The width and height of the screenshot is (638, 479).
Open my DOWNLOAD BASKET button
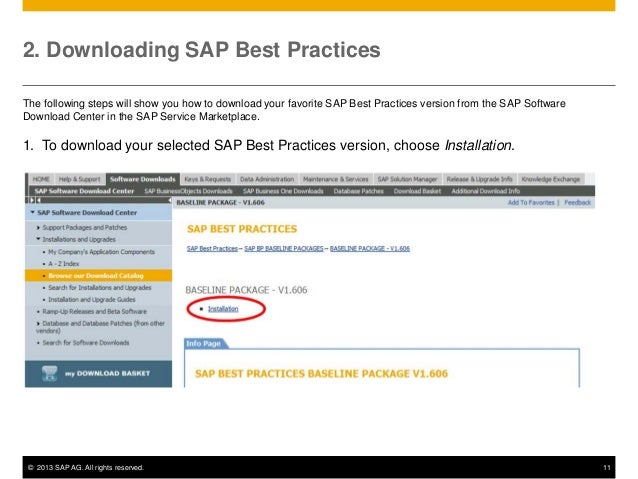(98, 374)
